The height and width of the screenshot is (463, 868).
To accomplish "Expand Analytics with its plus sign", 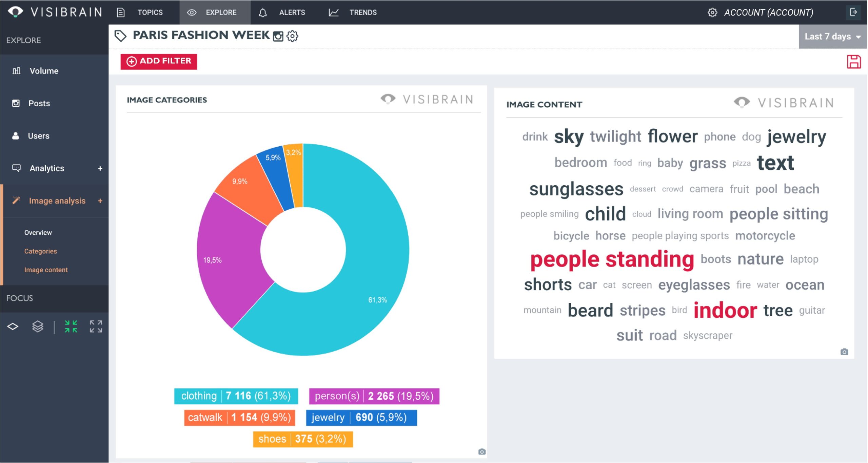I will click(100, 168).
